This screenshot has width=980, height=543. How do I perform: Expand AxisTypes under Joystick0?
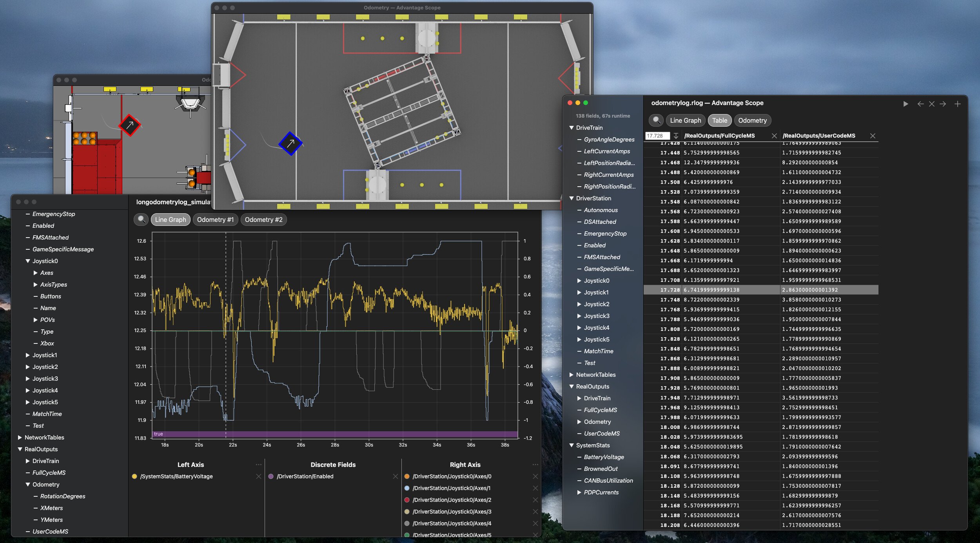36,285
